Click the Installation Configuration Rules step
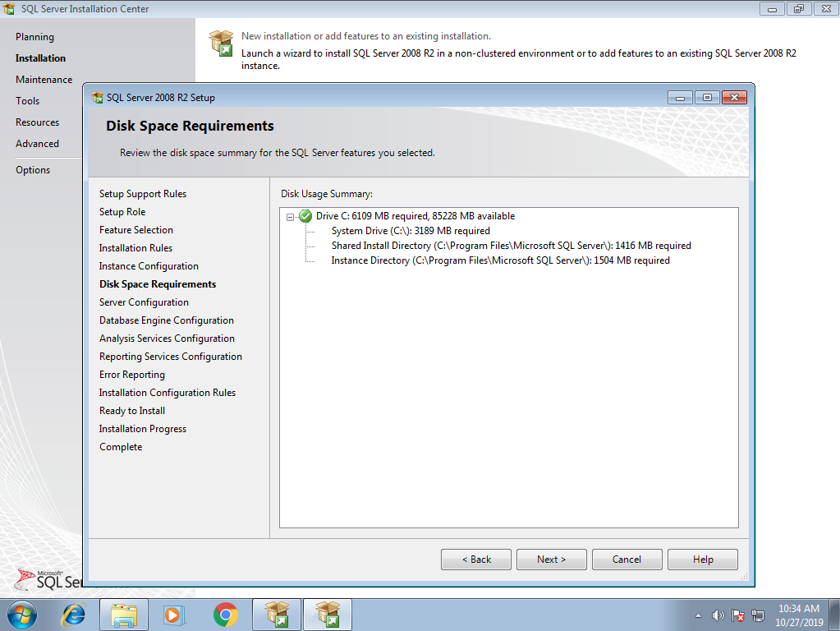Screen dimensions: 840x631 (168, 393)
